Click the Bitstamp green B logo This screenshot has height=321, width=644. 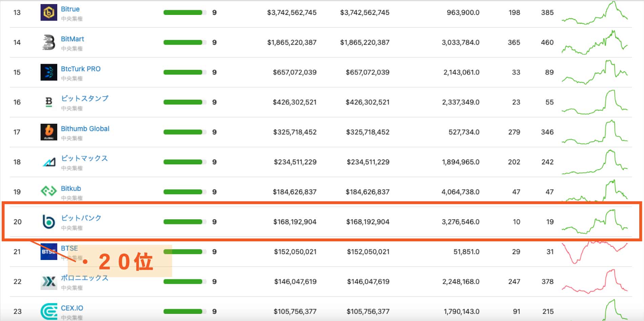pos(49,102)
